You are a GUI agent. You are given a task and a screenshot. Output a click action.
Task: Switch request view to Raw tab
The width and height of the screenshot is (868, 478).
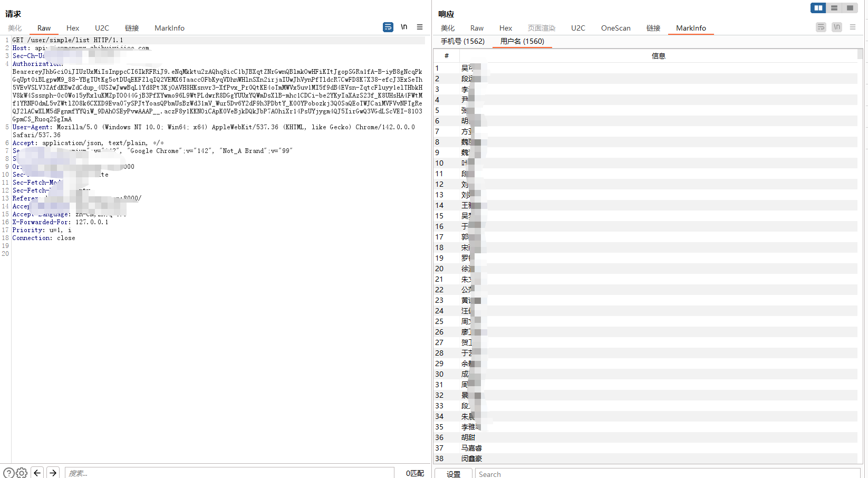click(x=44, y=28)
